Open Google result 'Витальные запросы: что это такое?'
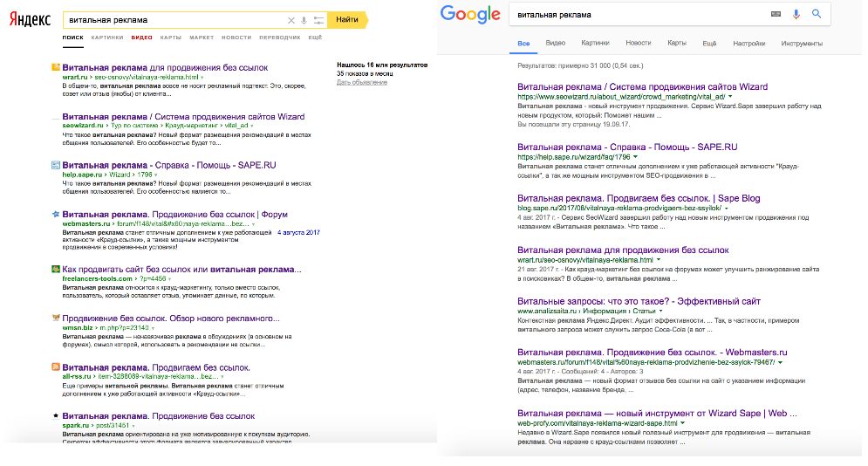 (639, 302)
